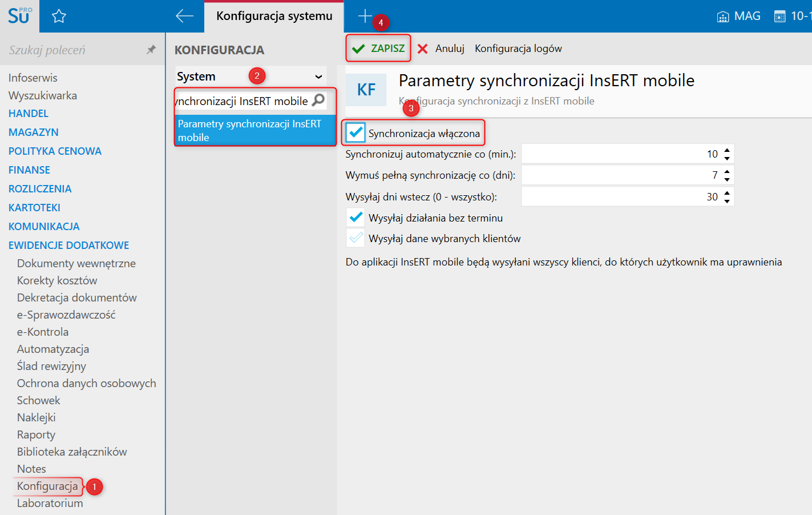The width and height of the screenshot is (812, 515).
Task: Open a new tab with plus icon
Action: [x=365, y=16]
